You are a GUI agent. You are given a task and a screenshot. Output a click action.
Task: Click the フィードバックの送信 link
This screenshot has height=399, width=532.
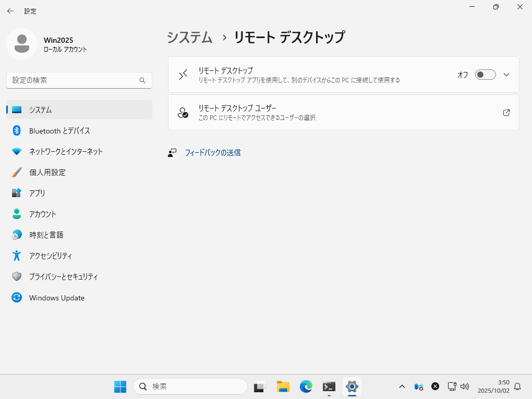click(212, 153)
